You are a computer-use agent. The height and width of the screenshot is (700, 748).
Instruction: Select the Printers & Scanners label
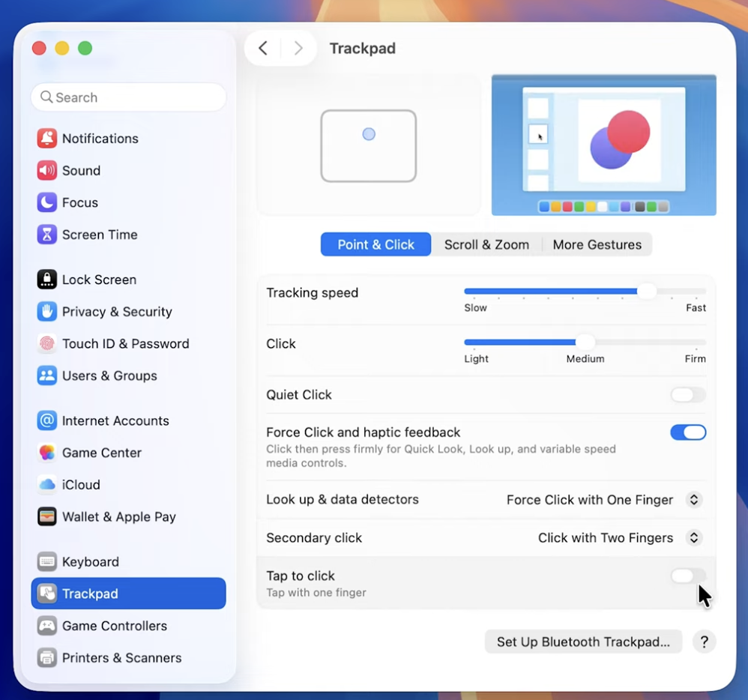point(121,657)
